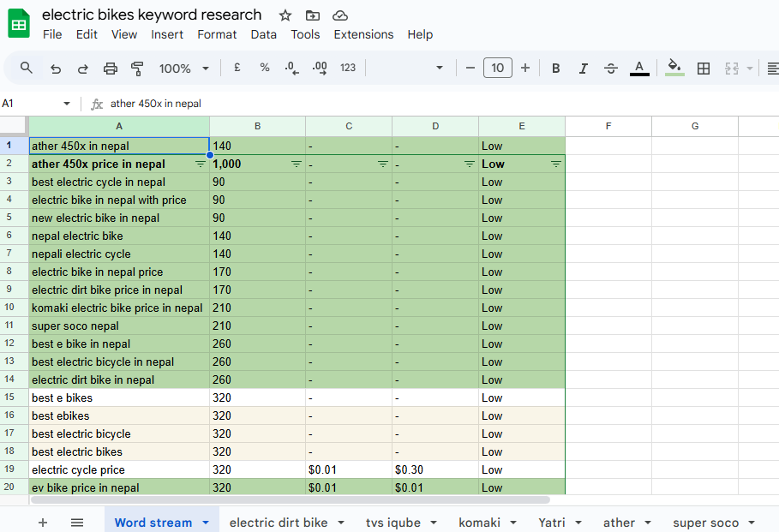The image size is (779, 532).
Task: Click the add new sheet plus icon
Action: (x=43, y=523)
